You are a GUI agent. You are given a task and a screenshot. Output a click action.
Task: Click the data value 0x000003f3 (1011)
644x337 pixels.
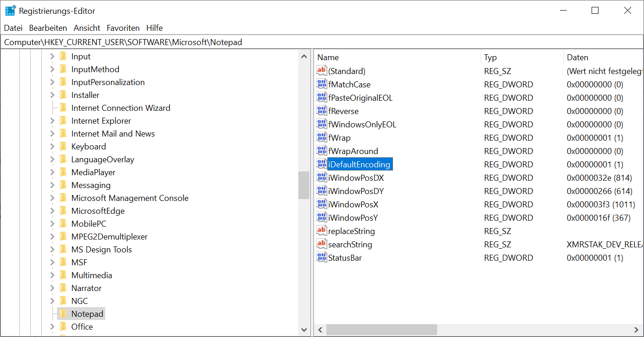[601, 204]
